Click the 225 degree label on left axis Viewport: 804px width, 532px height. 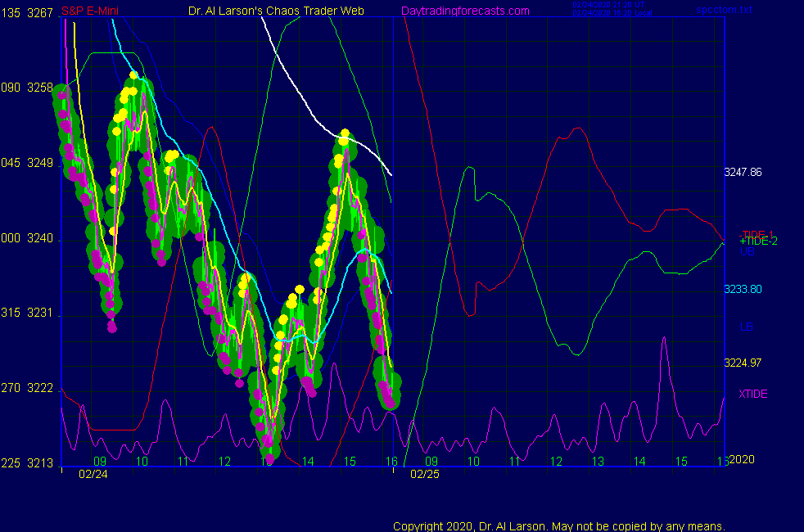point(10,463)
